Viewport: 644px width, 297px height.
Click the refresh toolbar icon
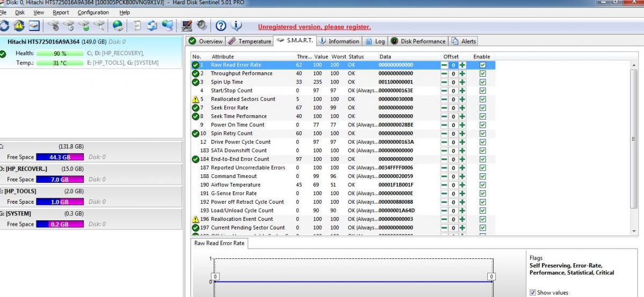click(4, 25)
